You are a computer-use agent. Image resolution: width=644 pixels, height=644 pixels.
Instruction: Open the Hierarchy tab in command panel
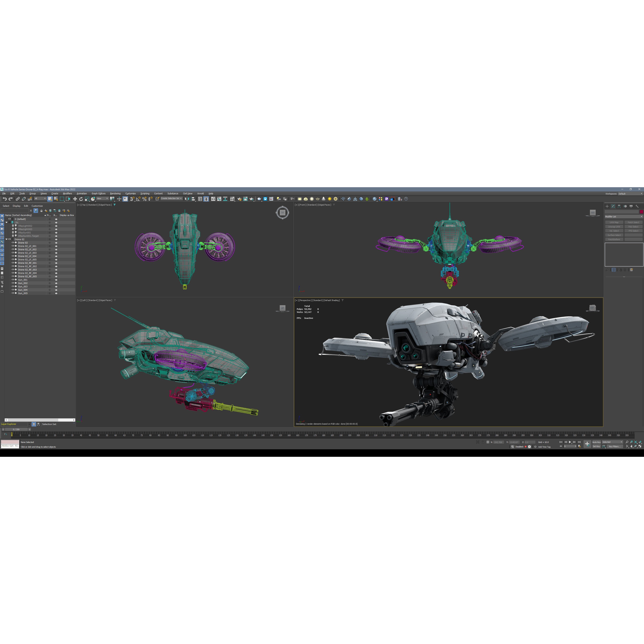[619, 206]
